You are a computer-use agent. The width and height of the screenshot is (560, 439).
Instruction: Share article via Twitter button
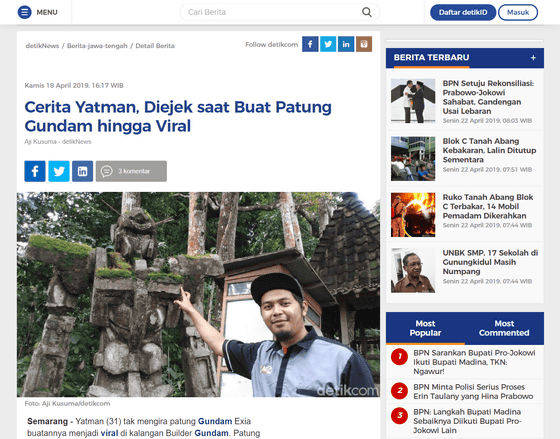(59, 171)
